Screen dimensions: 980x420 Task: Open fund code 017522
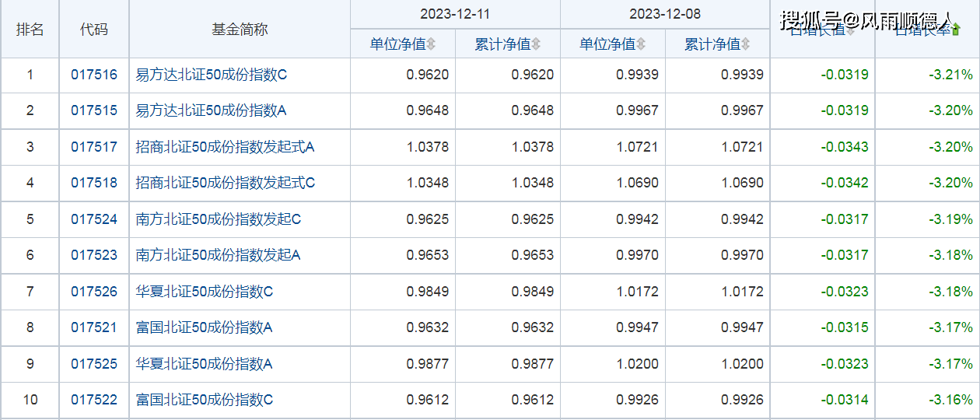94,400
